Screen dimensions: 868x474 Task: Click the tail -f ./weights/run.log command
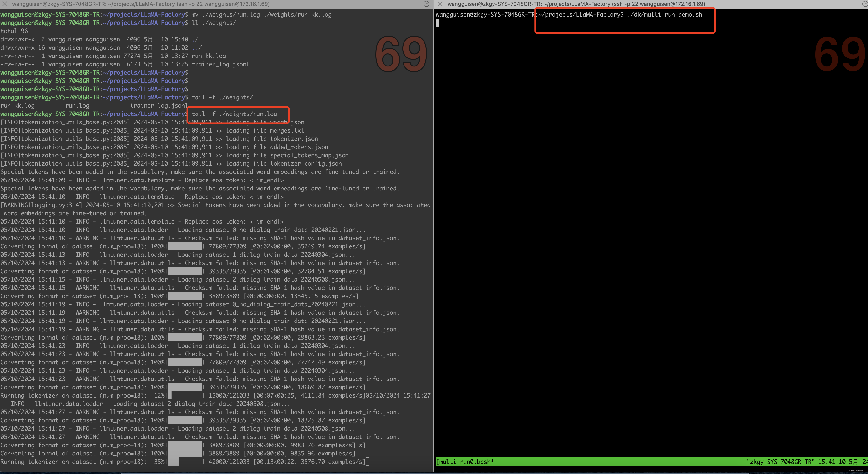pyautogui.click(x=234, y=114)
